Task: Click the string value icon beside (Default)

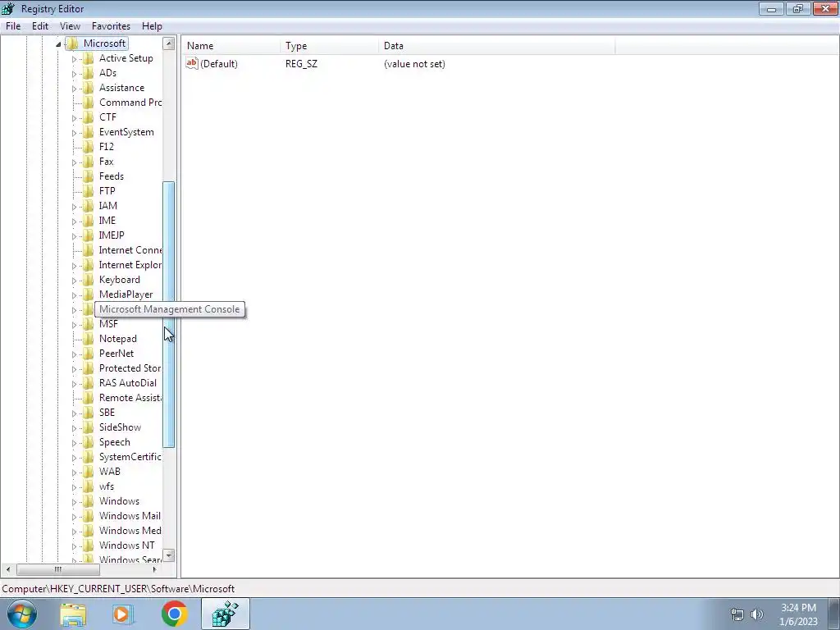Action: click(x=192, y=63)
